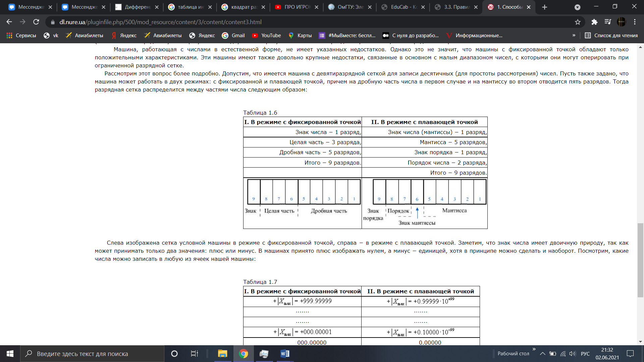
Task: Open Информационные bookmark
Action: coord(474,36)
